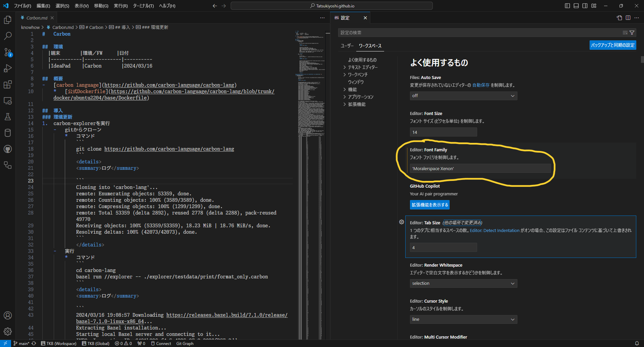Activate the Carbon.md editor tab
Viewport: 644px width, 347px height.
[x=37, y=18]
